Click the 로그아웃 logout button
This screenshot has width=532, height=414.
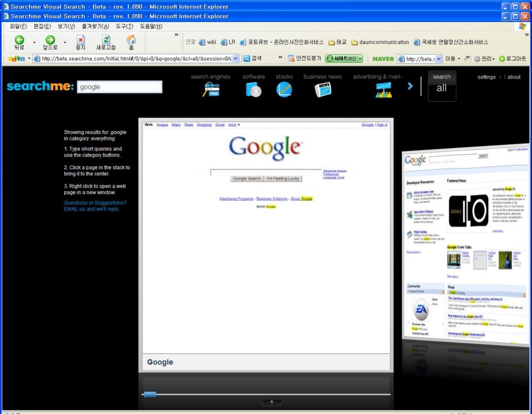click(512, 59)
